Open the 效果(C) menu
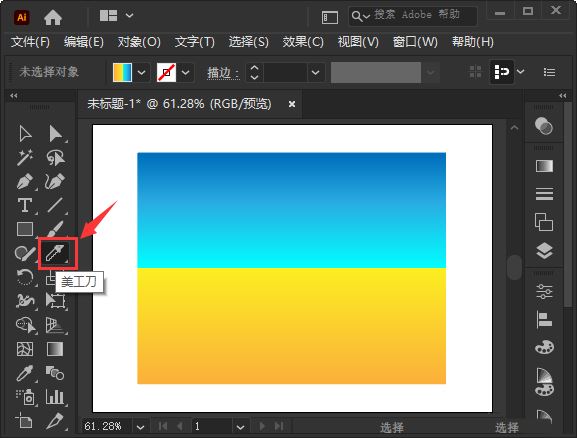577x438 pixels. click(x=303, y=42)
